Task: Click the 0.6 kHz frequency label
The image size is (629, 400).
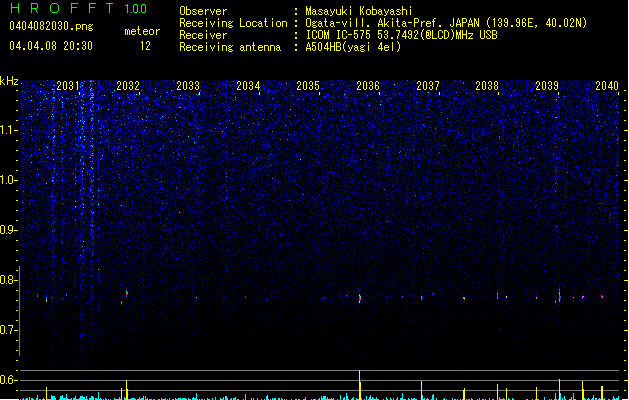Action: tap(9, 380)
